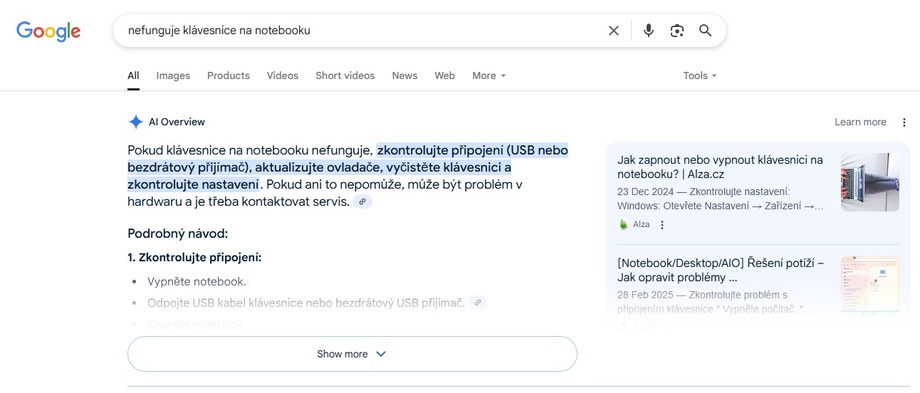920x393 pixels.
Task: Start voice search with the microphone icon
Action: tap(648, 31)
